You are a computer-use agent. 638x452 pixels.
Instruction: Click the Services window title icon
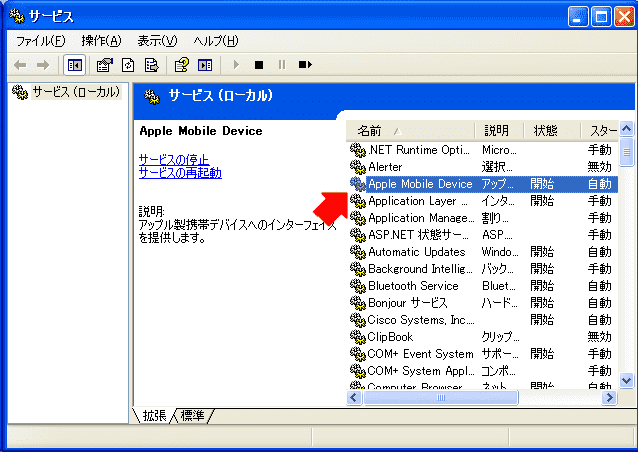click(17, 16)
